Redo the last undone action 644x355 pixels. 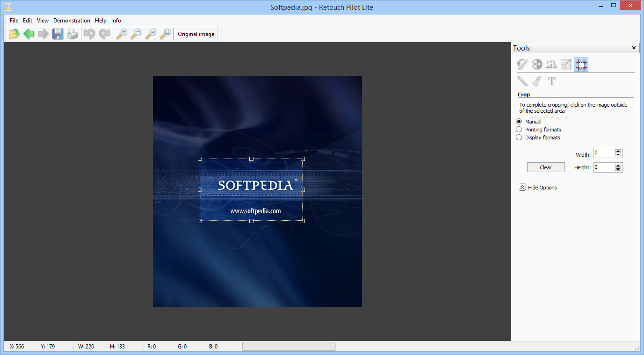coord(104,34)
